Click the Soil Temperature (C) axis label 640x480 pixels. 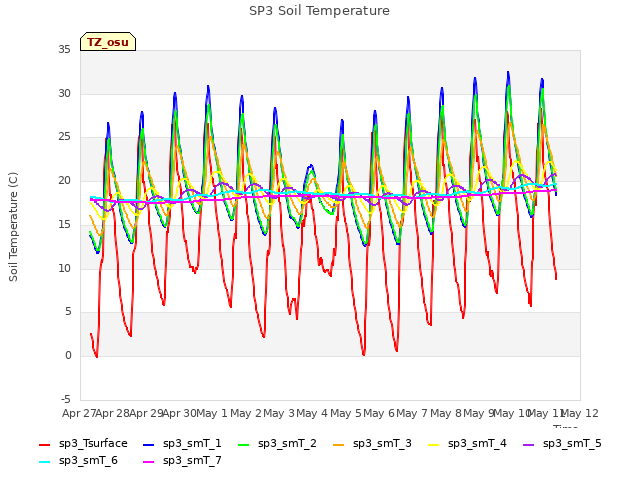tap(13, 227)
